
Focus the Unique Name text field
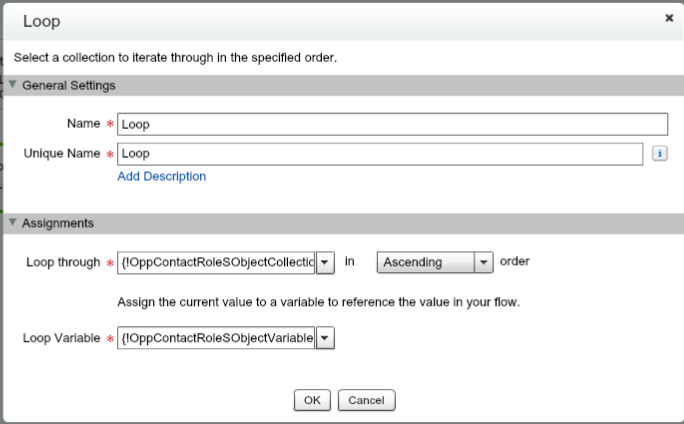point(380,154)
